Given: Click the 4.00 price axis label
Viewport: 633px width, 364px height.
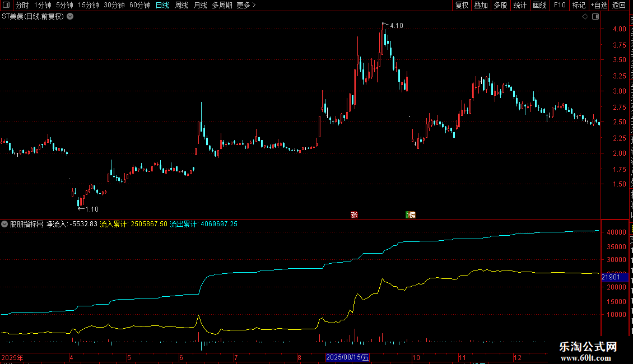Looking at the screenshot, I should [x=619, y=29].
